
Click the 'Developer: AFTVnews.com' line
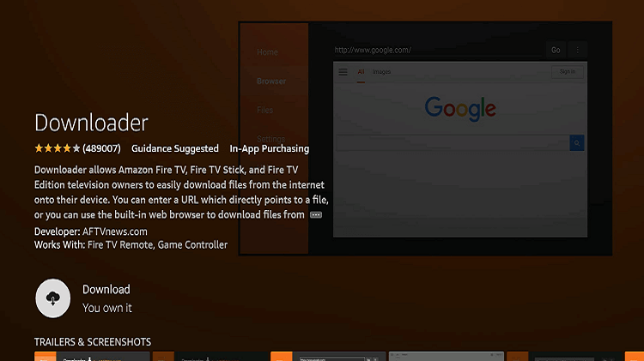(x=91, y=232)
